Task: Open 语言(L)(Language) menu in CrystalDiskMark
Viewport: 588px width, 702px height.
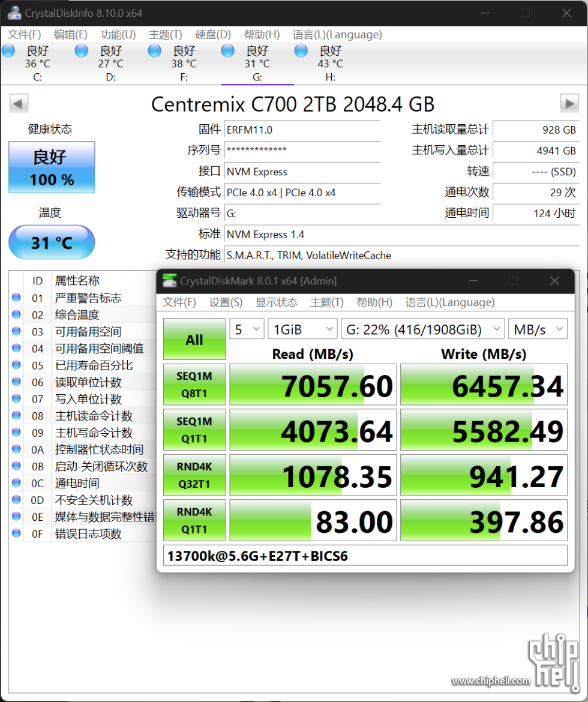Action: [x=450, y=302]
